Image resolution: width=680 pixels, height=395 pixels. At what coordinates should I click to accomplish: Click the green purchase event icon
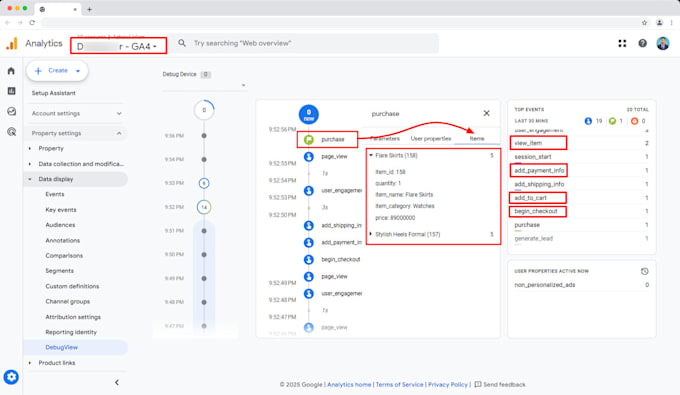point(309,140)
